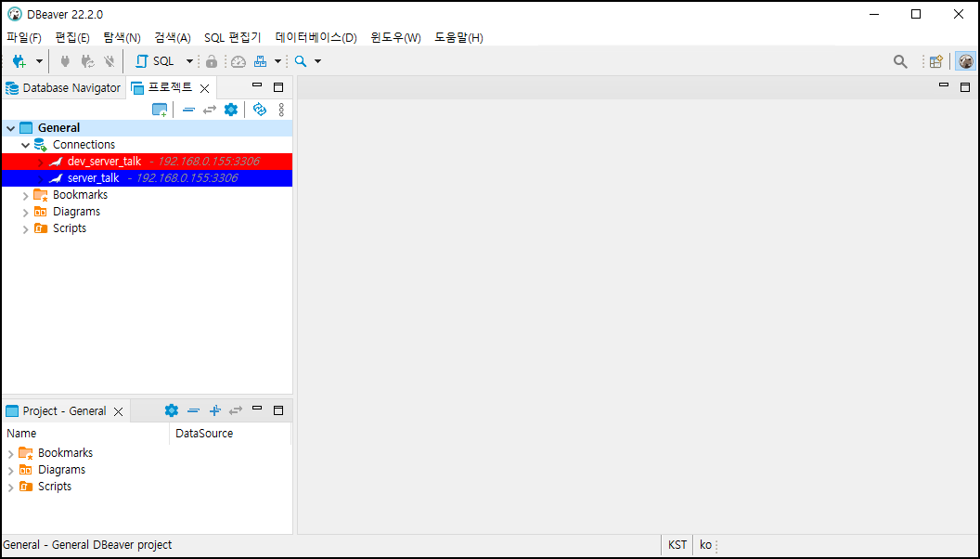The width and height of the screenshot is (980, 559).
Task: Close the 프로젝트 tab
Action: [204, 89]
